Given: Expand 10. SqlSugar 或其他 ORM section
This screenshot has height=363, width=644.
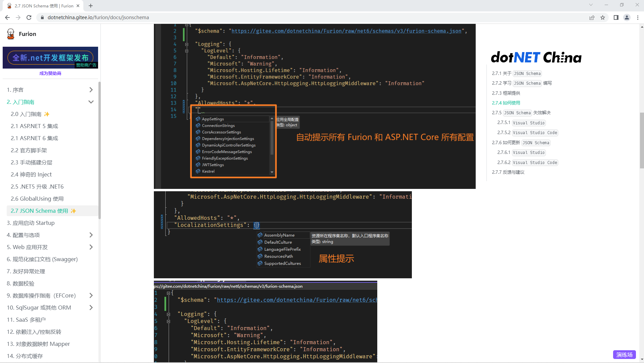Looking at the screenshot, I should pos(91,308).
